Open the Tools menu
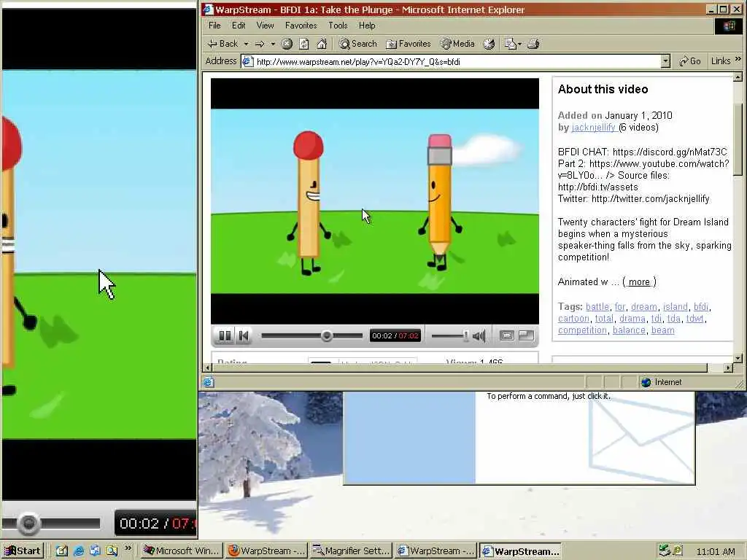747x560 pixels. click(x=338, y=26)
